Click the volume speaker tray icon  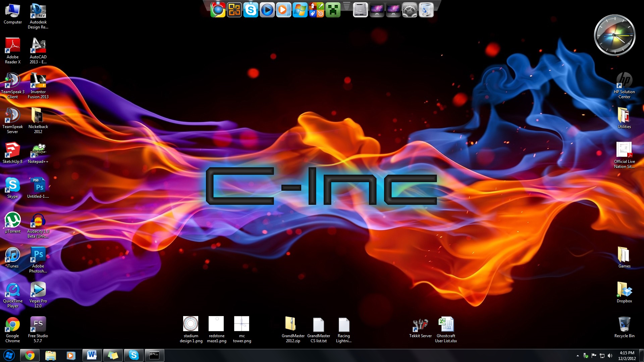pos(610,356)
